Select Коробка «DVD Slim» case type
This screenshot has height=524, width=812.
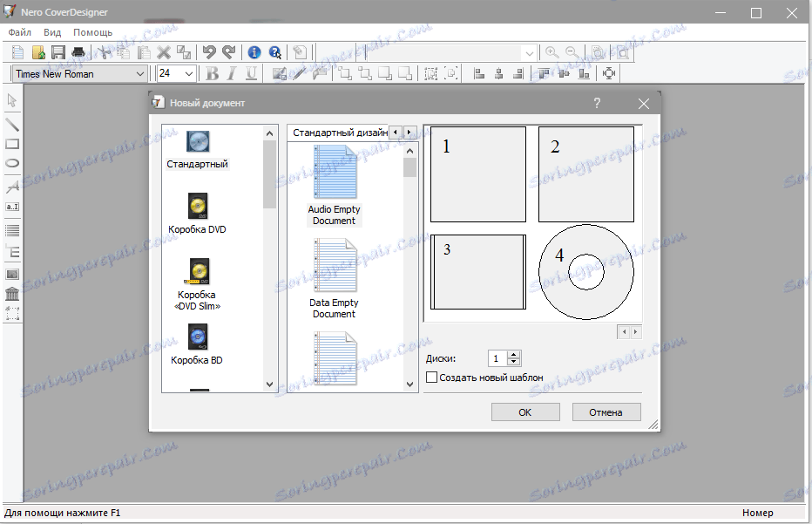(x=197, y=284)
